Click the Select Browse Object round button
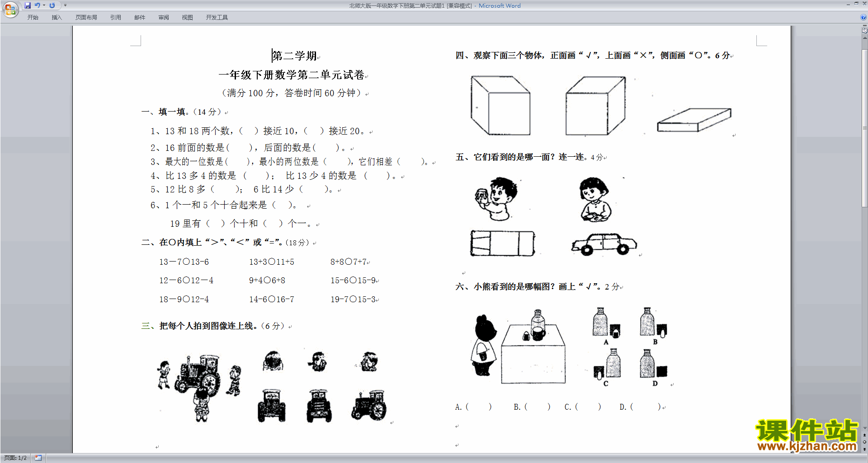Screen dimensions: 868x463 tap(865, 442)
